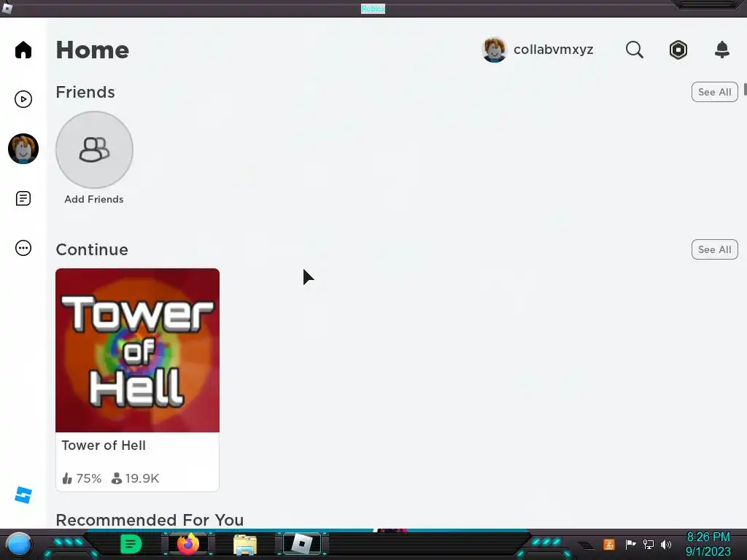Click the Friends section heading
The width and height of the screenshot is (747, 560).
coord(85,92)
